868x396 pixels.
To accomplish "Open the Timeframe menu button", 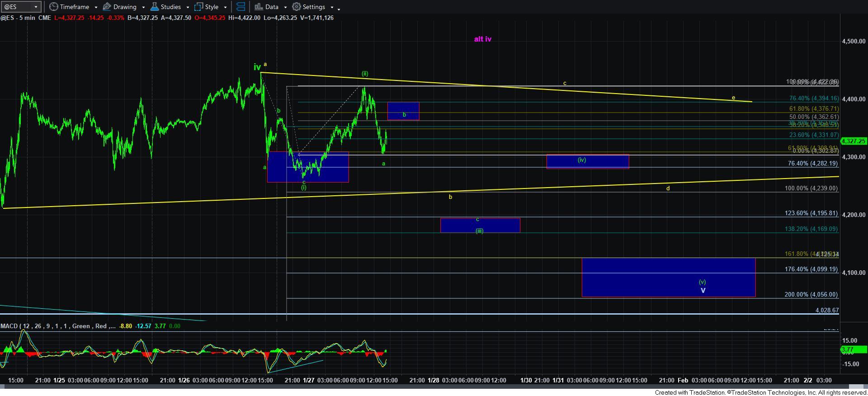I will [69, 7].
